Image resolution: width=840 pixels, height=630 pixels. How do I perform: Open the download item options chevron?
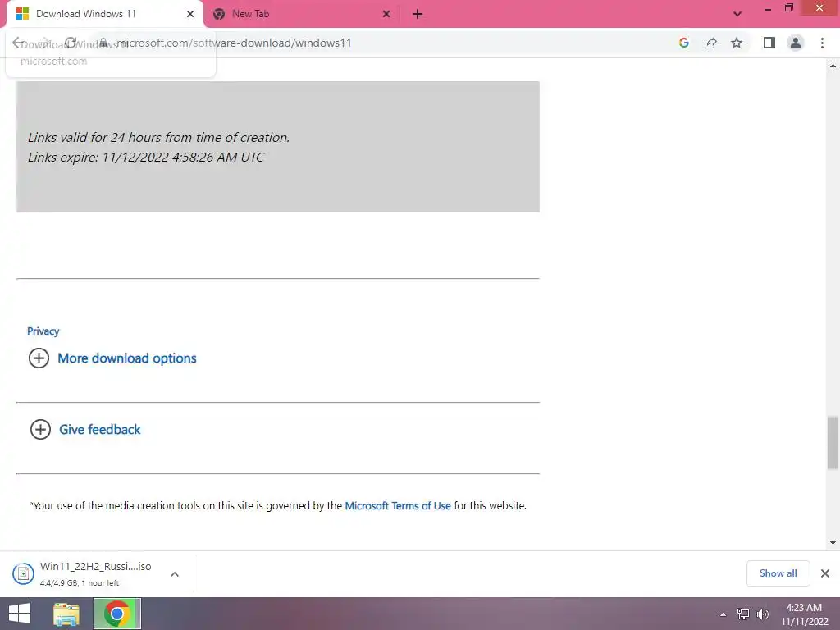tap(175, 574)
